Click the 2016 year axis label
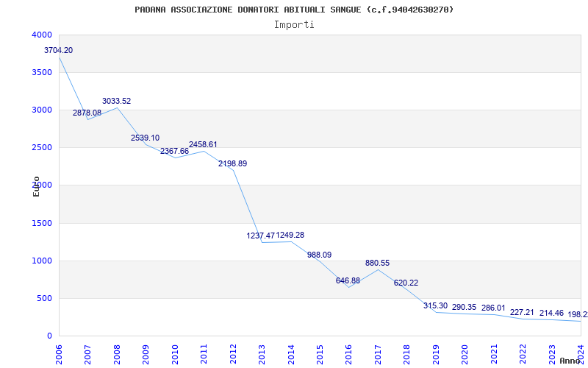Image resolution: width=588 pixels, height=368 pixels. 348,355
